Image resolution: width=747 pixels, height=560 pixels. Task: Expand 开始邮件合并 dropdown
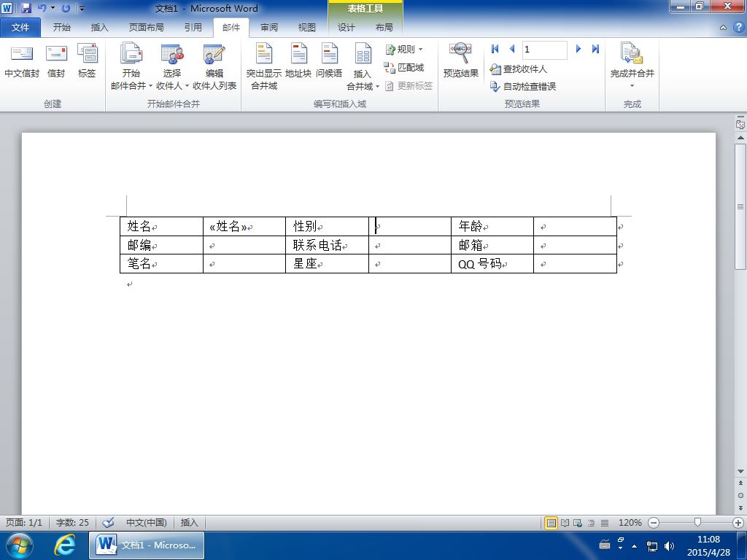(131, 66)
